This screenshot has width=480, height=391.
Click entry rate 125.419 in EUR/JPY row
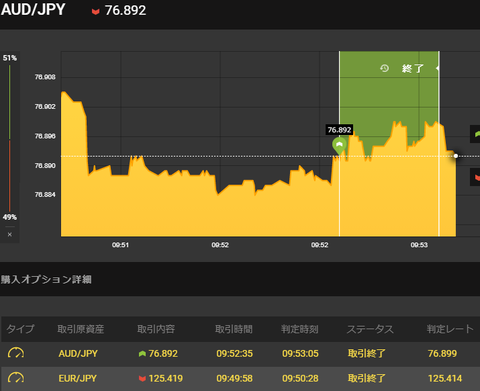click(166, 378)
